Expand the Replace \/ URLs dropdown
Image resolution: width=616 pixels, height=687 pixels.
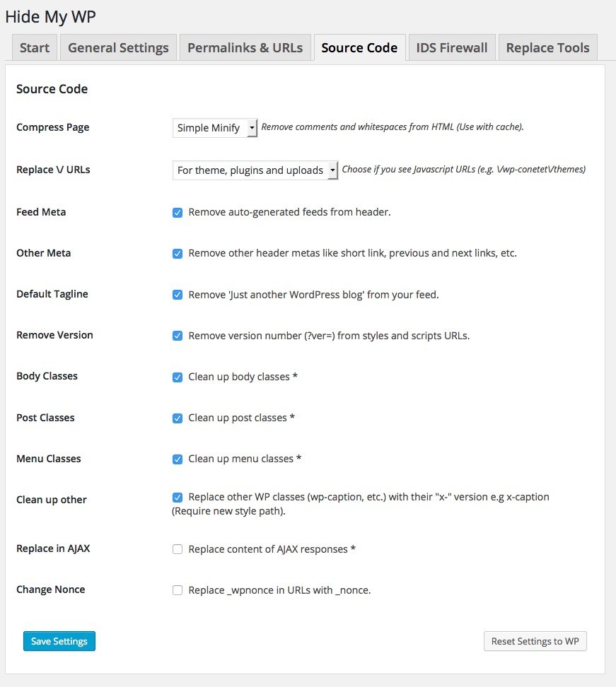click(x=255, y=170)
